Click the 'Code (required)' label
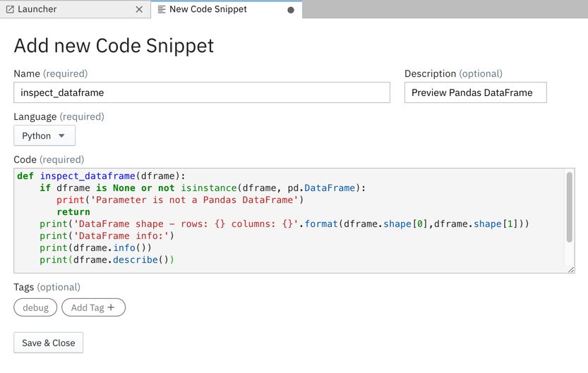This screenshot has width=588, height=373. [x=49, y=159]
